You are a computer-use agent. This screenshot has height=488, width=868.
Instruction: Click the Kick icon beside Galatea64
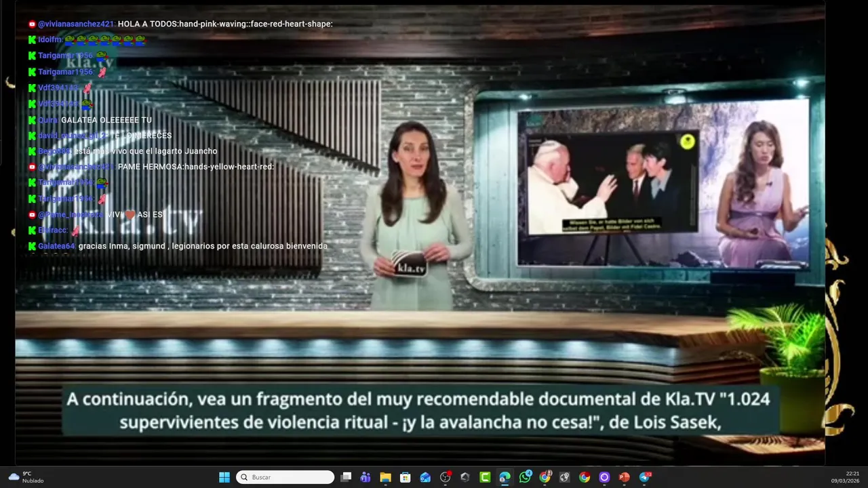[x=32, y=246]
